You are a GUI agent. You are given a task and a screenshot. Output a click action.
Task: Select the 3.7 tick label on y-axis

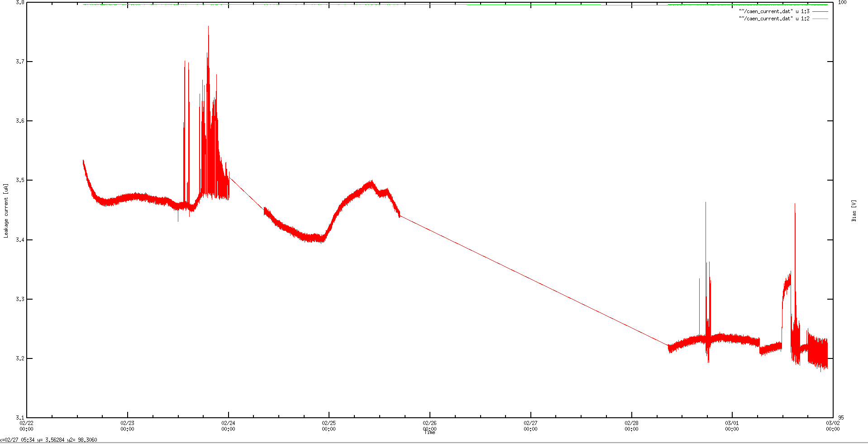pyautogui.click(x=20, y=62)
